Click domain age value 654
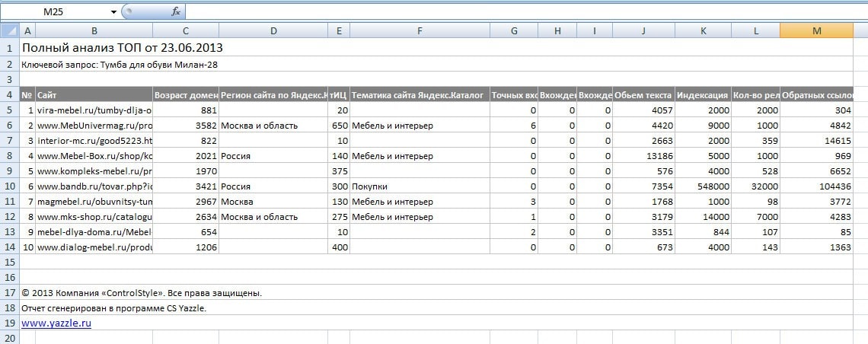 pos(186,232)
